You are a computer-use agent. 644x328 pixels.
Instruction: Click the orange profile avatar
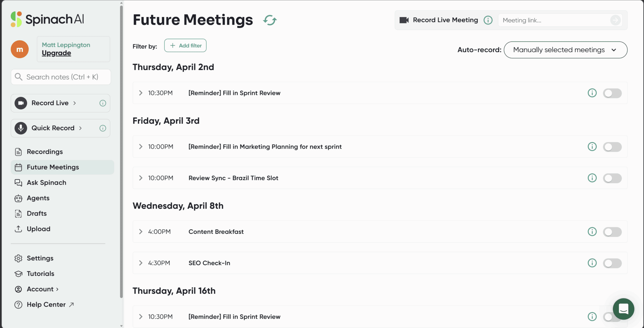[x=19, y=49]
